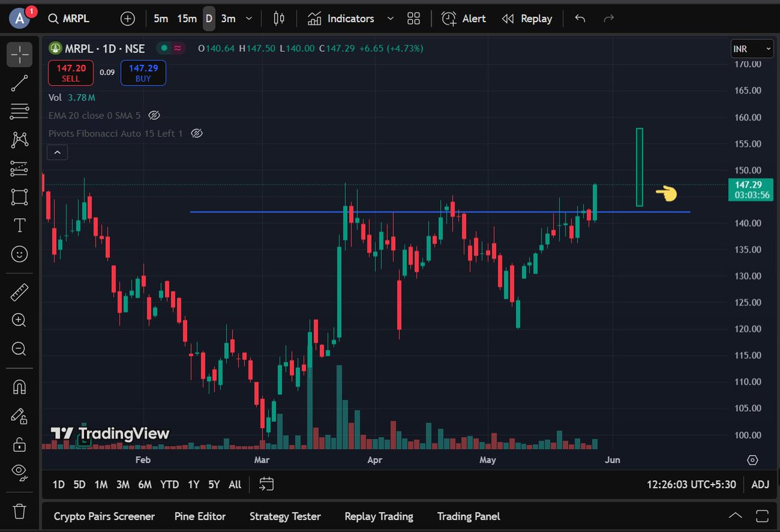780x532 pixels.
Task: Select the rectangle shapes tool
Action: tap(19, 197)
